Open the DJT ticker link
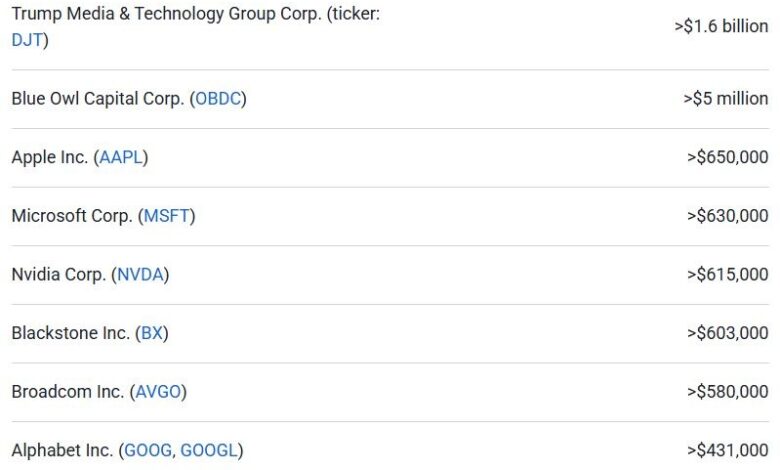 (27, 40)
